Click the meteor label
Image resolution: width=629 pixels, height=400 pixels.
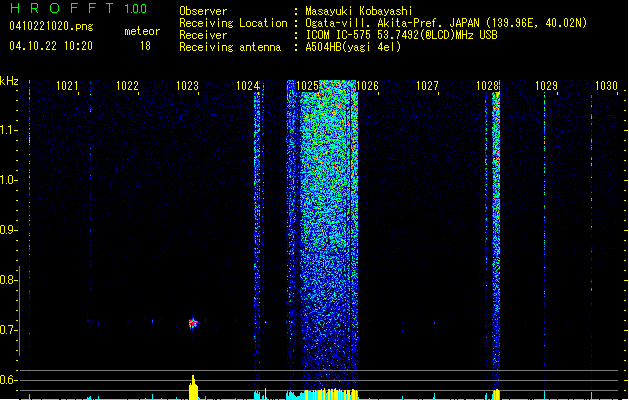click(142, 31)
